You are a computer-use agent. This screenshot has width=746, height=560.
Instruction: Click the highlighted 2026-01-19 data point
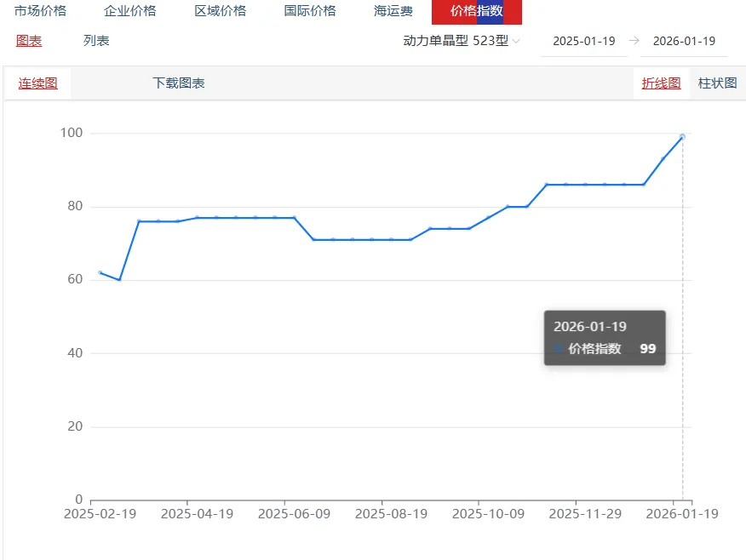pos(682,137)
